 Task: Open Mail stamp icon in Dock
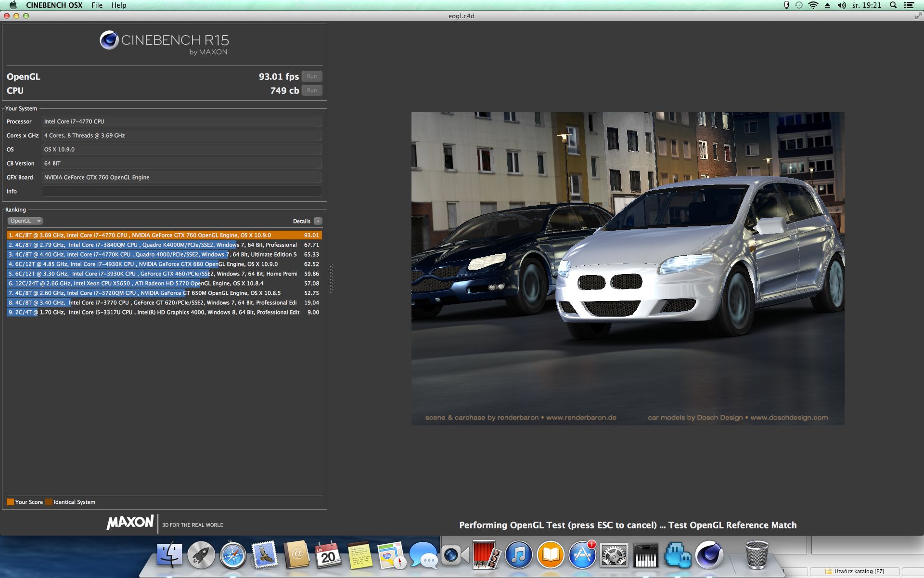[x=265, y=555]
